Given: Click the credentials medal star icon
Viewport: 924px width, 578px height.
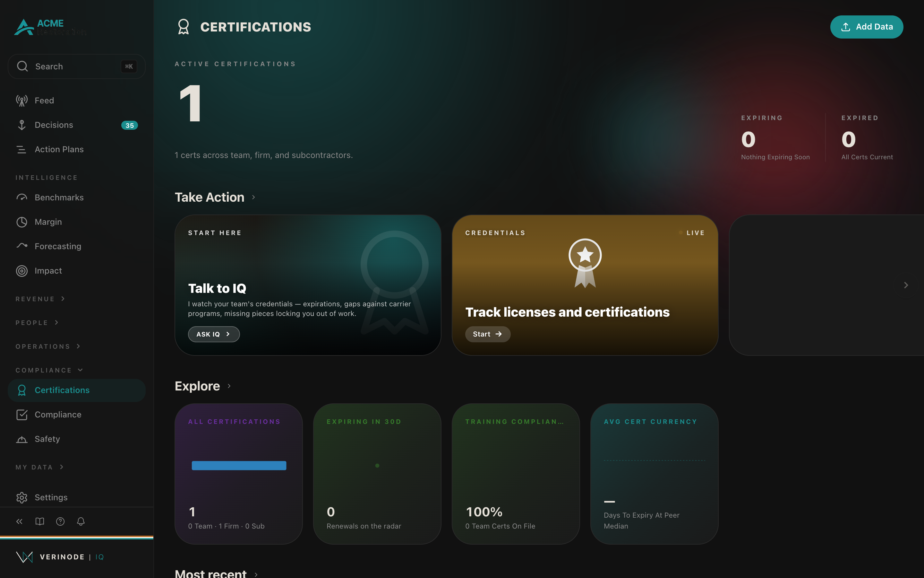Looking at the screenshot, I should [585, 263].
